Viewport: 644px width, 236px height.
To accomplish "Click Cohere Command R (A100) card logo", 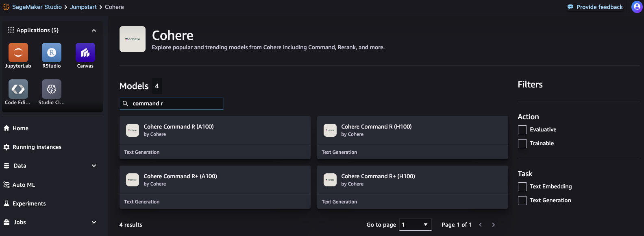I will (x=133, y=130).
